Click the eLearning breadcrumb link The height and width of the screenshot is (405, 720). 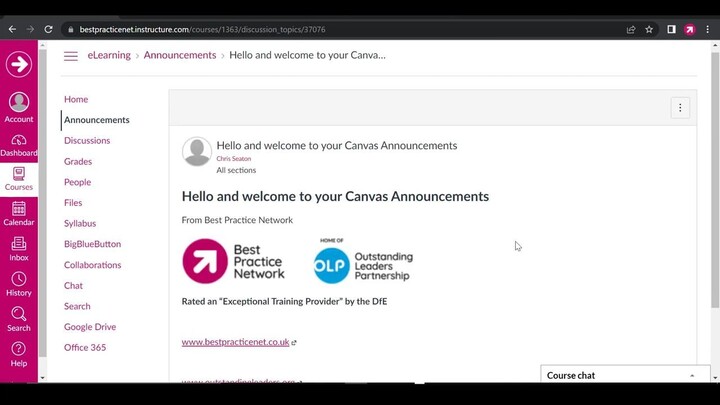coord(109,55)
